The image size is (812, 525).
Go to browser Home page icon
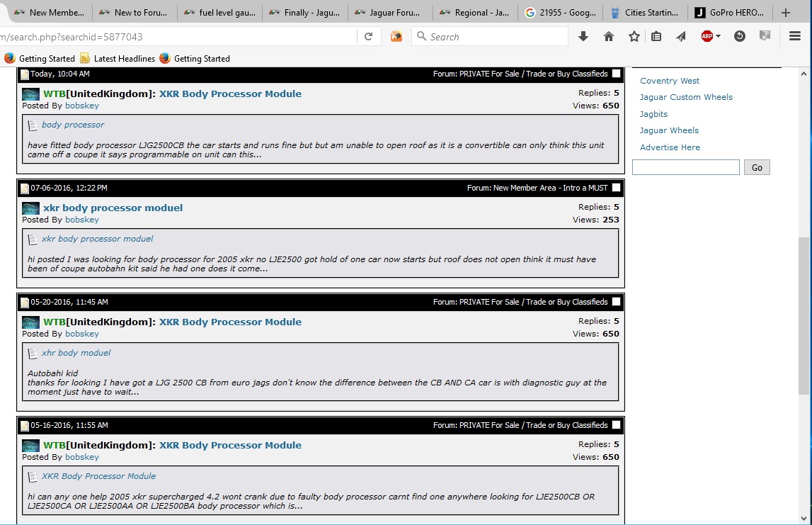(609, 37)
